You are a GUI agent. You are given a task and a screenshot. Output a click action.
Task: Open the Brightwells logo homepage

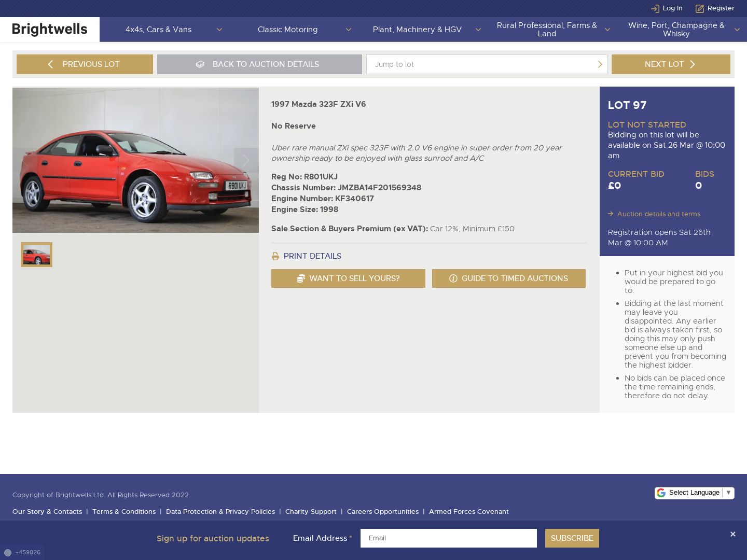coord(50,30)
